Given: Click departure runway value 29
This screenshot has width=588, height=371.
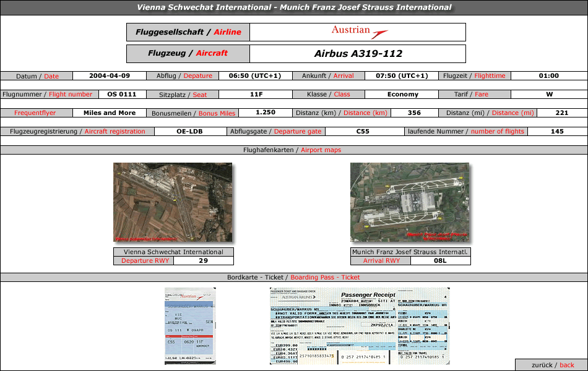Looking at the screenshot, I should coord(203,260).
